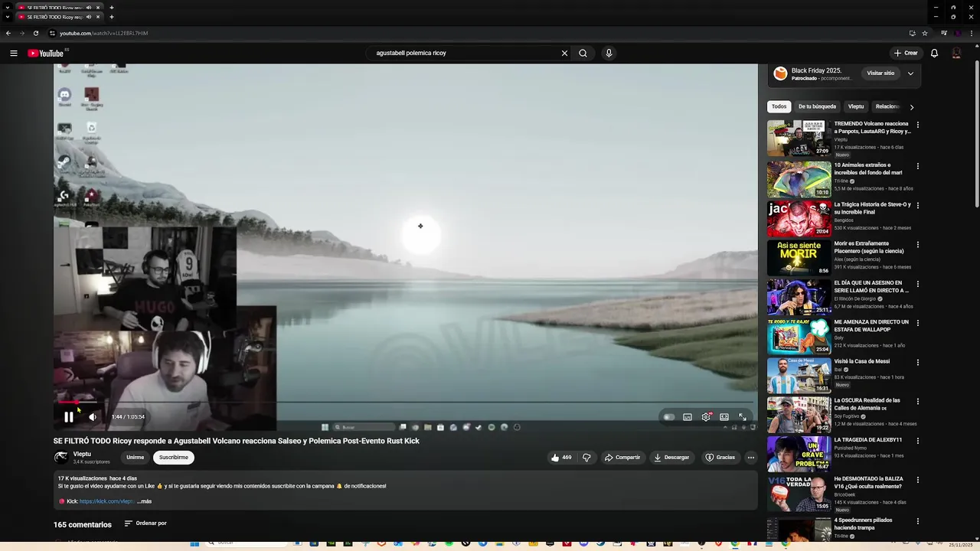Open the Ordenar por comment sort menu
Image resolution: width=980 pixels, height=551 pixels.
pyautogui.click(x=145, y=523)
